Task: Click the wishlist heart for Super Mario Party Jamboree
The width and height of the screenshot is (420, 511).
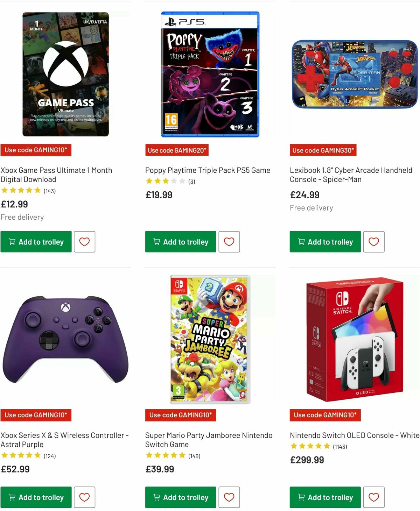Action: (229, 497)
